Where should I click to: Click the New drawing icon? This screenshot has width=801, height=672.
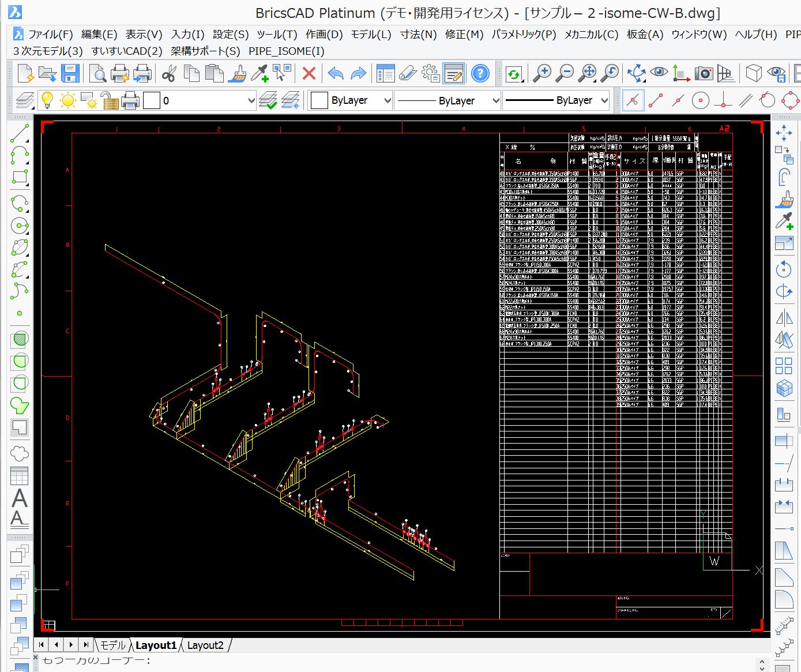tap(26, 73)
